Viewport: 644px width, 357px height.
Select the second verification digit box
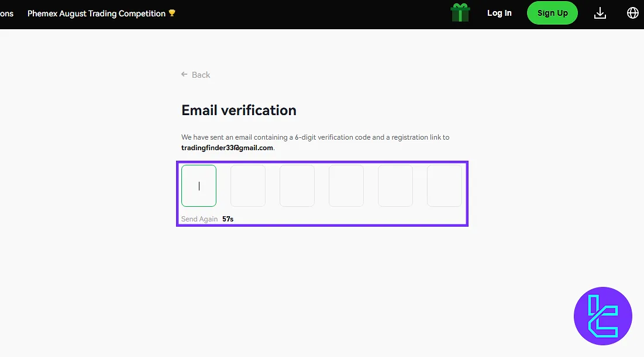248,186
